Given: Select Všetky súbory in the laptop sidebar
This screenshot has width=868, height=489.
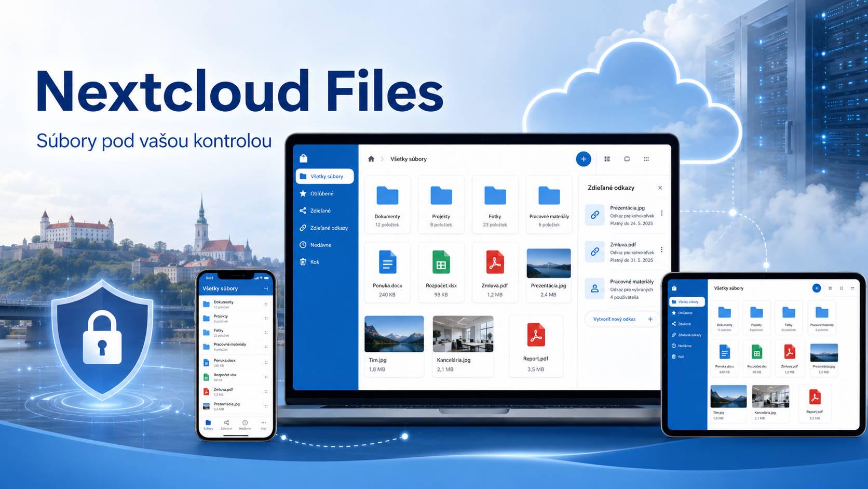Looking at the screenshot, I should (x=325, y=176).
